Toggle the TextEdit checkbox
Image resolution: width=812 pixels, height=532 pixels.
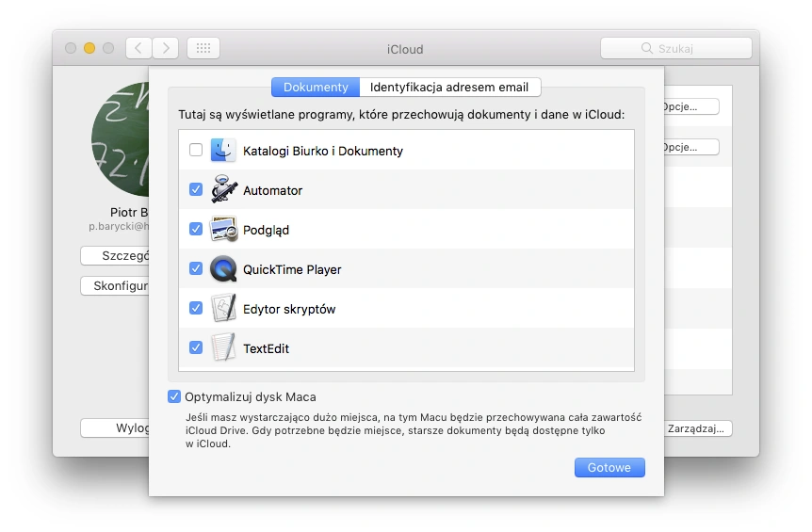[196, 347]
